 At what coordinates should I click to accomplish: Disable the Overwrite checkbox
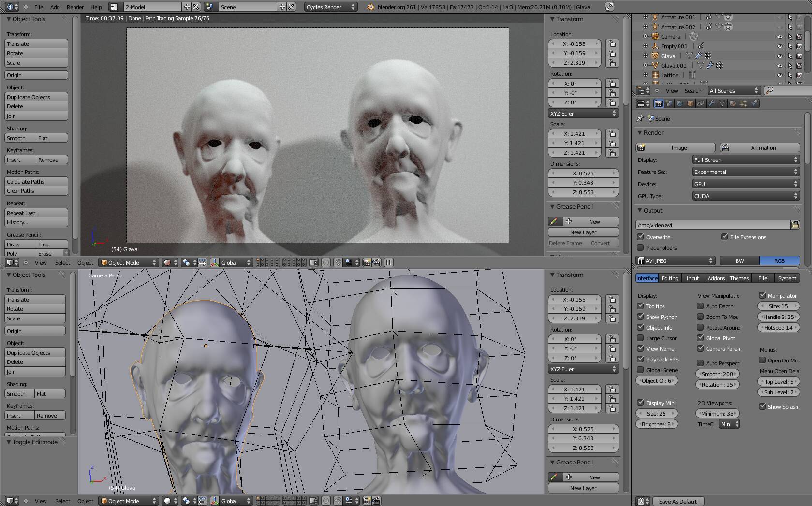(641, 237)
